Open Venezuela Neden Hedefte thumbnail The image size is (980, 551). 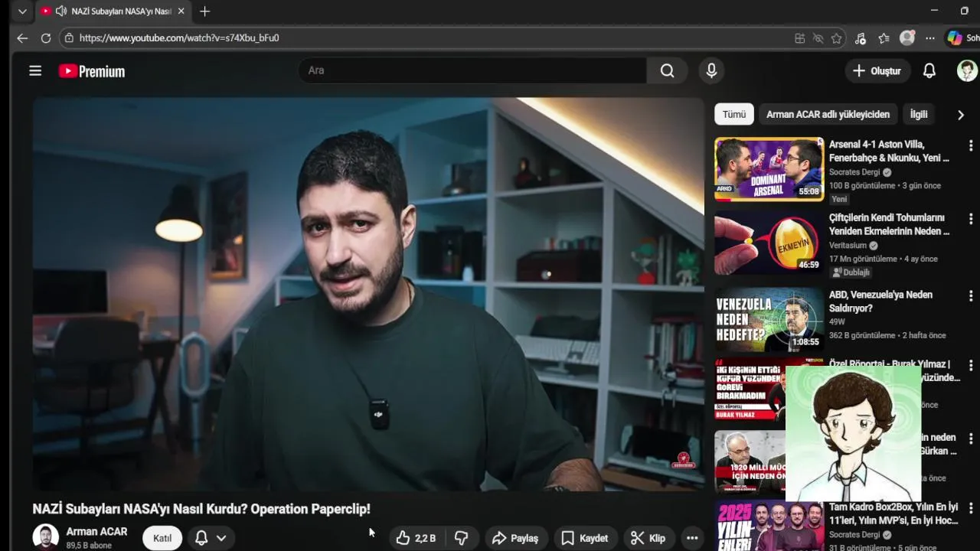pyautogui.click(x=769, y=319)
